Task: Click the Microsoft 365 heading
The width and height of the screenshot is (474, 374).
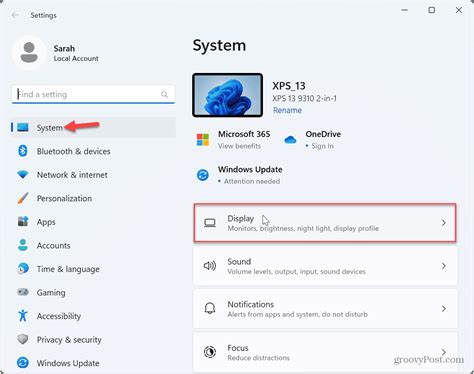Action: click(x=244, y=134)
